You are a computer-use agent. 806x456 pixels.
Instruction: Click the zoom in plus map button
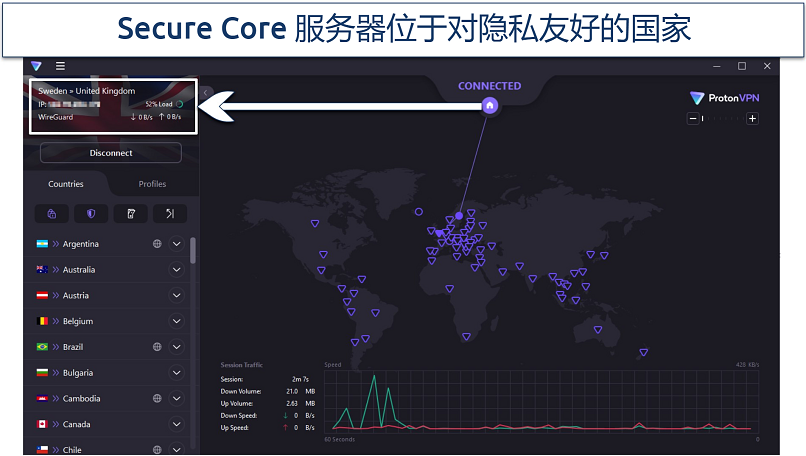pyautogui.click(x=752, y=119)
